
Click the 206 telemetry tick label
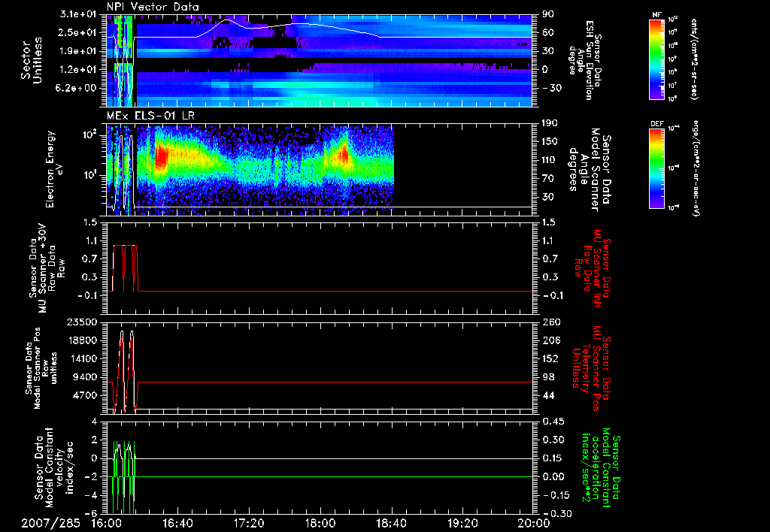pyautogui.click(x=551, y=340)
